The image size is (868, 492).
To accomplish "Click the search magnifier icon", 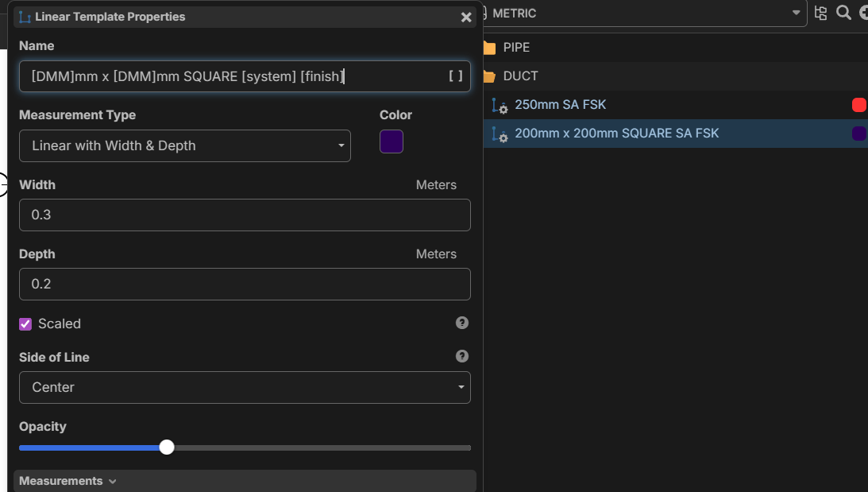I will point(843,13).
